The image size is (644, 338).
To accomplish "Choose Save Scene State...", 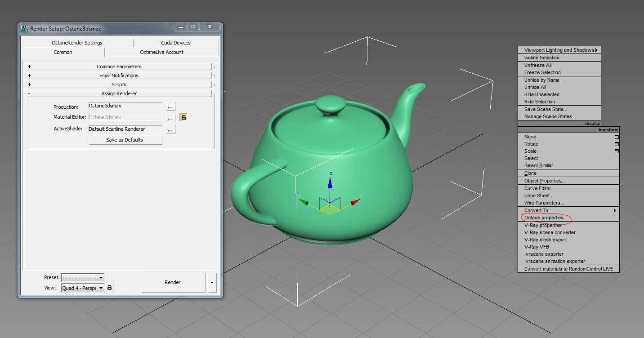I will (559, 109).
